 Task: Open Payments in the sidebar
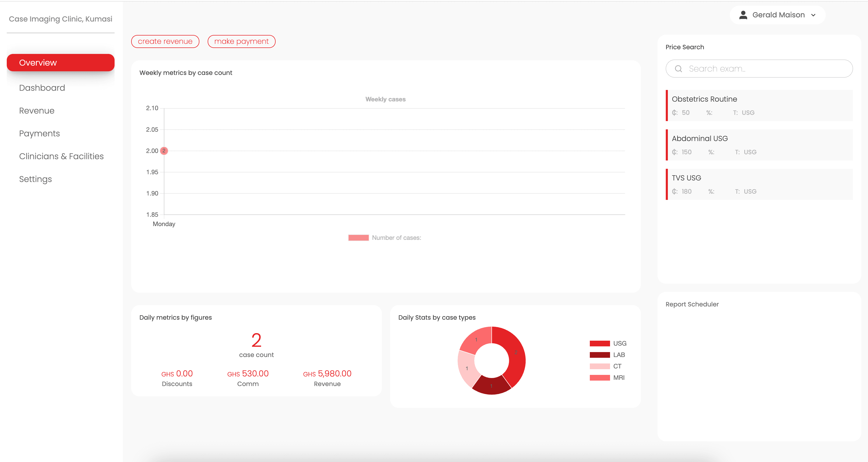pyautogui.click(x=39, y=134)
